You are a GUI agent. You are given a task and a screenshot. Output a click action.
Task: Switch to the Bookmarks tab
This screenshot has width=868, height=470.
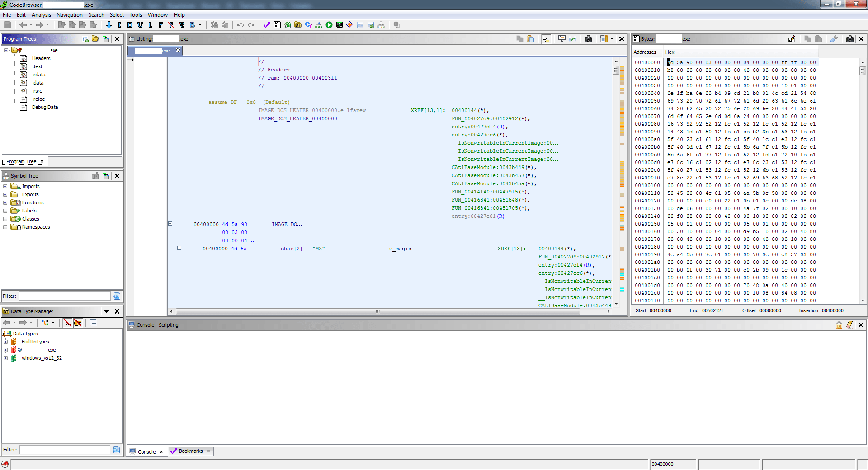pos(190,451)
